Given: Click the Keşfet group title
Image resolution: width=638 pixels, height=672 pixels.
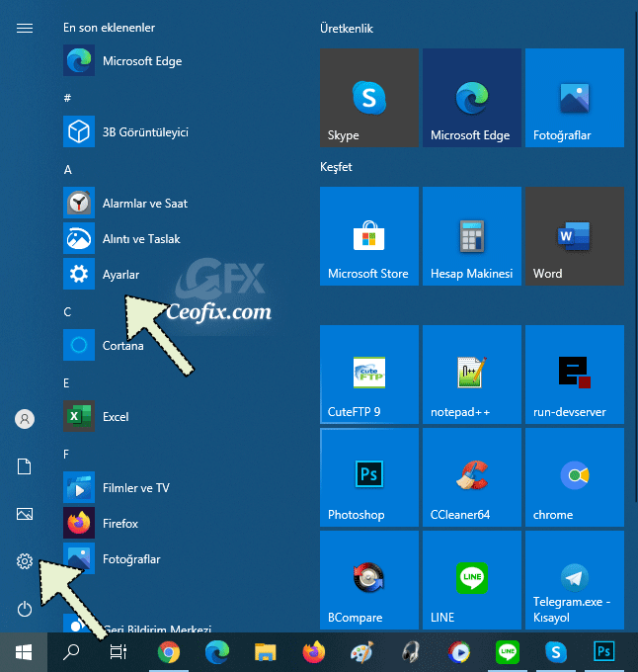Looking at the screenshot, I should 336,167.
